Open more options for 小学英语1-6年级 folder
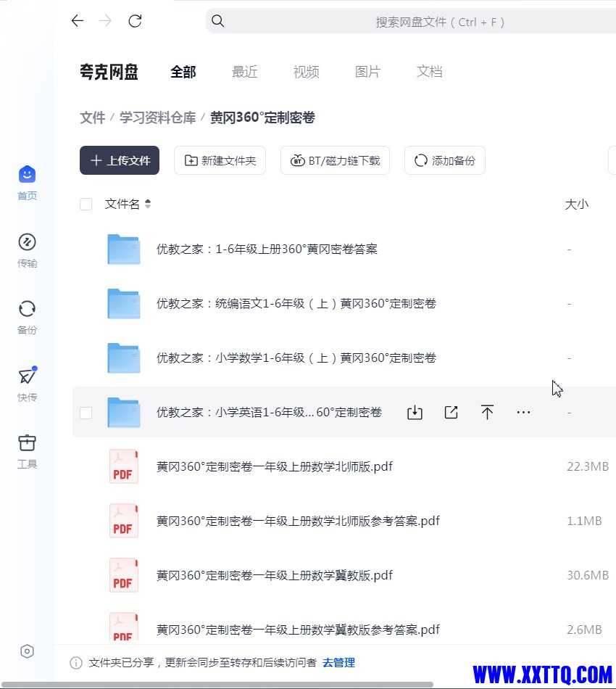The width and height of the screenshot is (616, 689). tap(523, 412)
